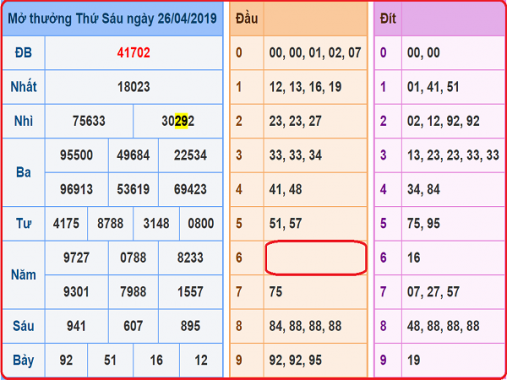Select Đầu row 9 values '92, 92, 95'
This screenshot has width=507, height=380.
point(295,360)
